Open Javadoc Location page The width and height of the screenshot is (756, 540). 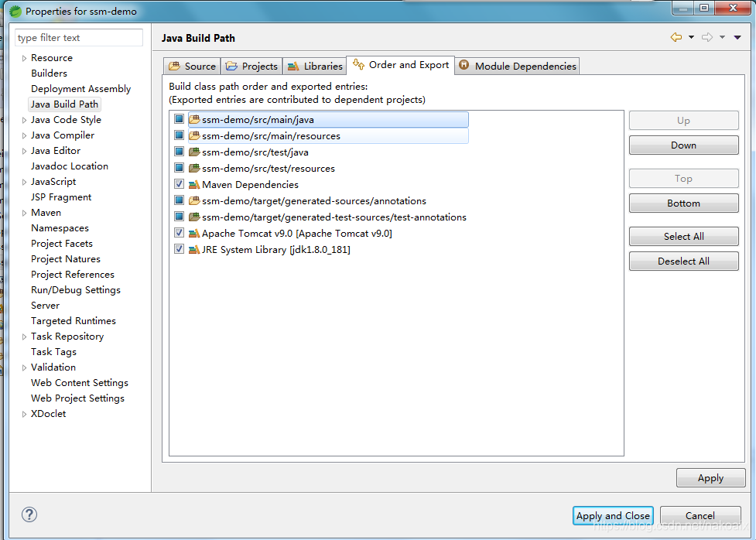pyautogui.click(x=70, y=166)
